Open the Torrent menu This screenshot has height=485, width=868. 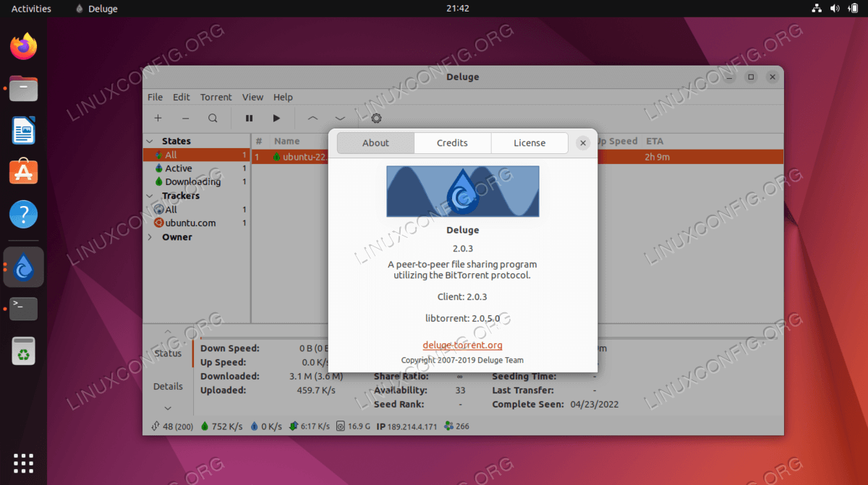pos(216,97)
